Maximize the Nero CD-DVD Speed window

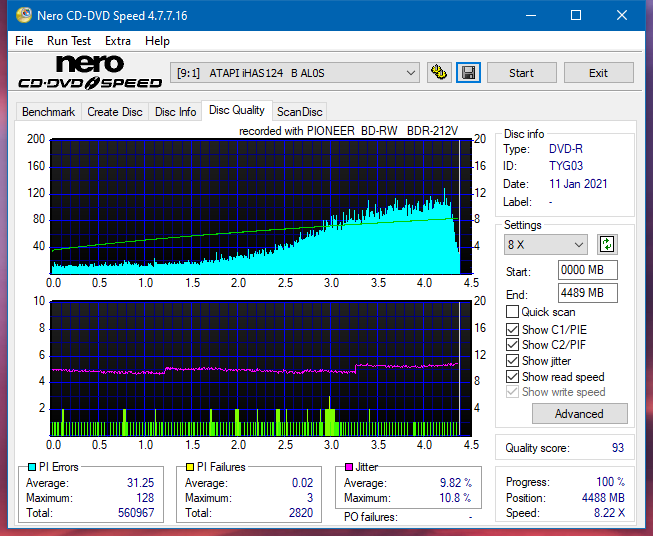pos(576,15)
